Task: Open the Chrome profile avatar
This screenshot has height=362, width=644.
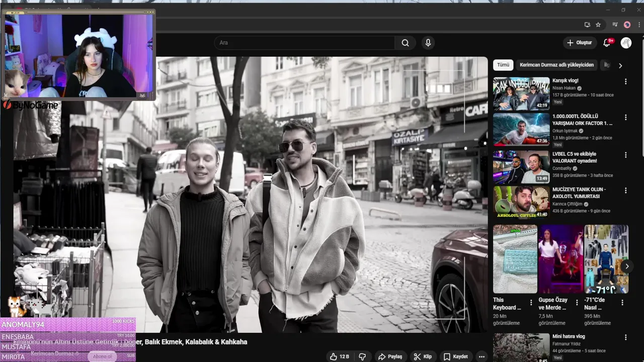Action: point(627,25)
